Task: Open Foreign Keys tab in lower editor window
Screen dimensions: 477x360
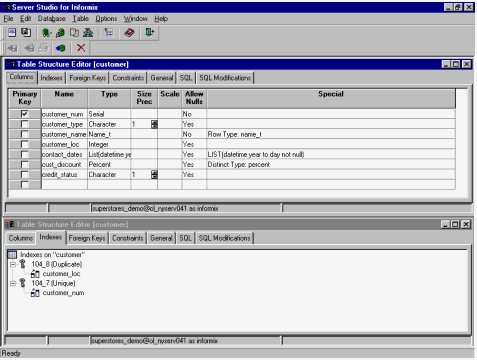Action: [x=87, y=238]
